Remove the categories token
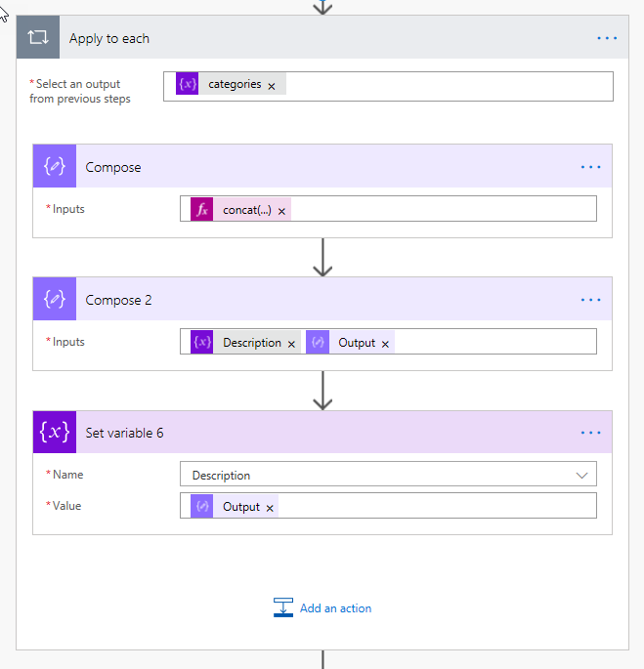The width and height of the screenshot is (644, 669). tap(272, 86)
